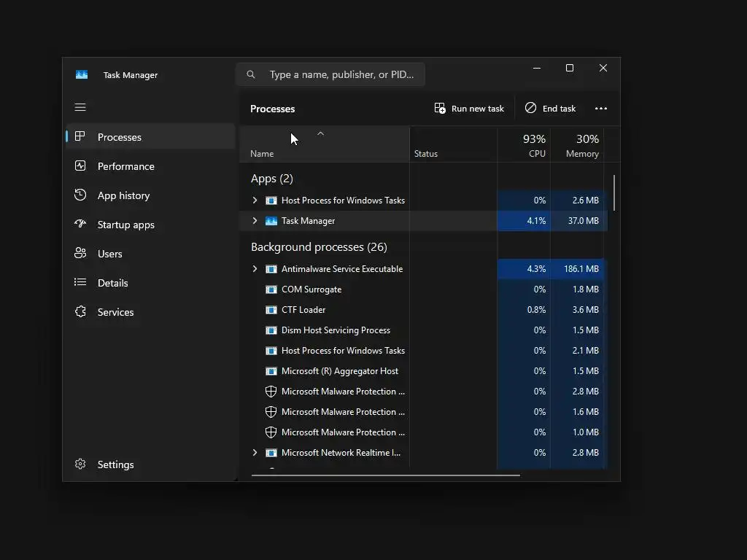The width and height of the screenshot is (747, 560).
Task: Sort by the Status column header
Action: (453, 145)
